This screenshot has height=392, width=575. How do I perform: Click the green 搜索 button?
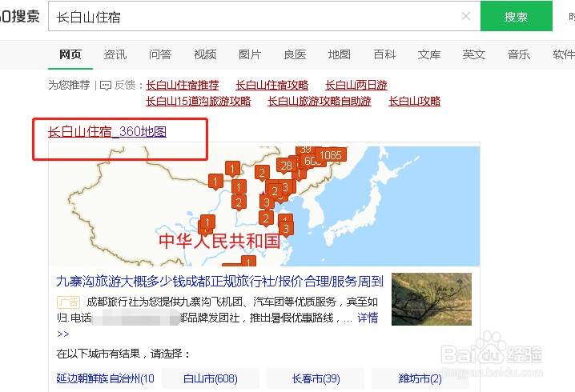517,16
